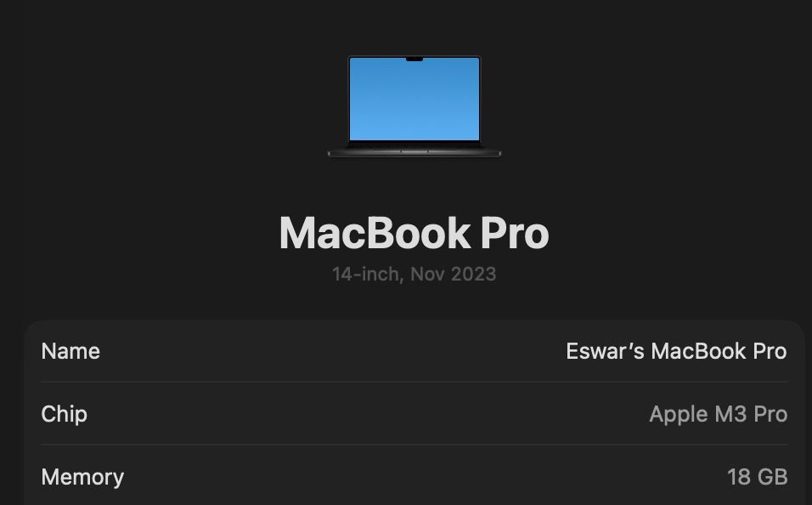Click the blue screen of the laptop graphic
Viewport: 812px width, 505px height.
click(414, 102)
